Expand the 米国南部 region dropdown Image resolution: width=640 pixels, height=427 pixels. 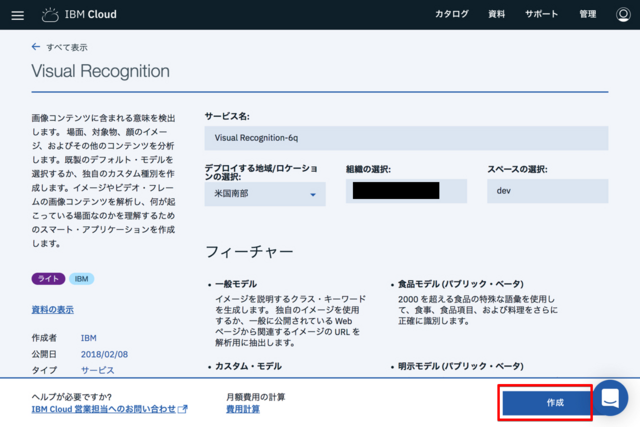coord(265,194)
